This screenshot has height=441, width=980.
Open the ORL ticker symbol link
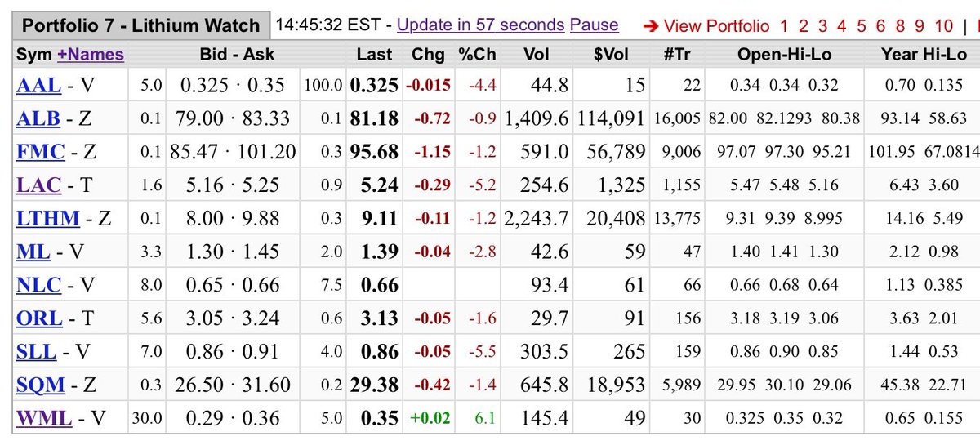[38, 318]
